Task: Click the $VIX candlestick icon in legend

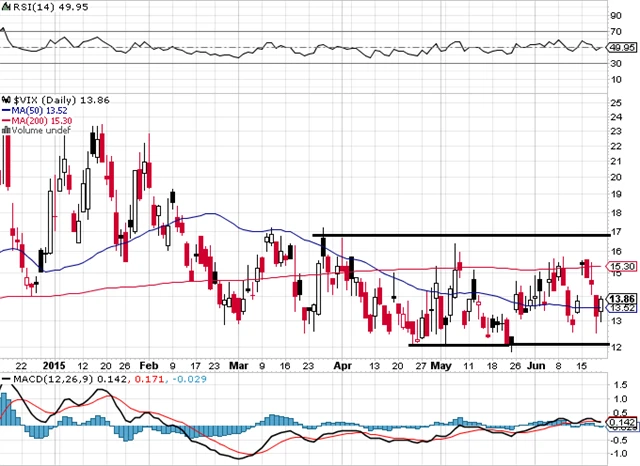Action: point(5,100)
